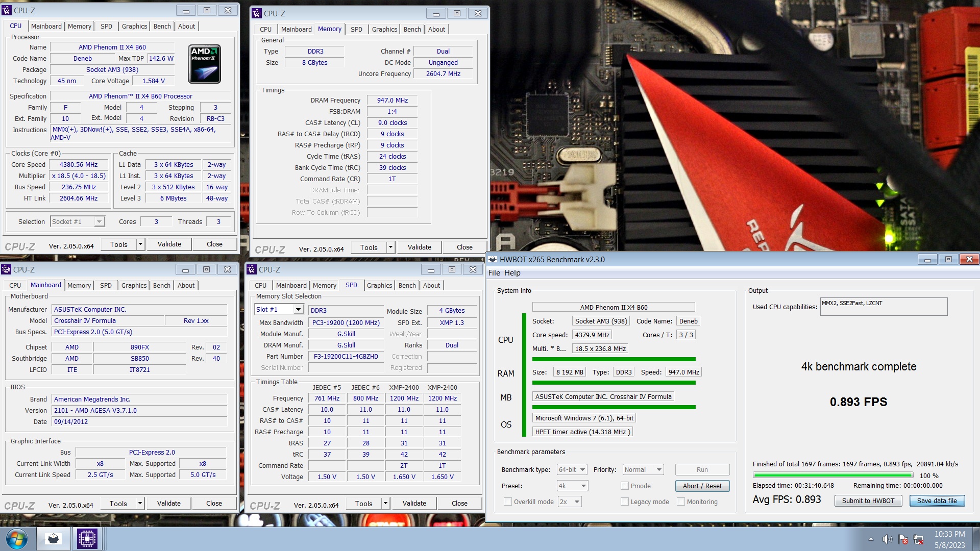
Task: Click Used CPU capabilities text field
Action: coord(884,307)
